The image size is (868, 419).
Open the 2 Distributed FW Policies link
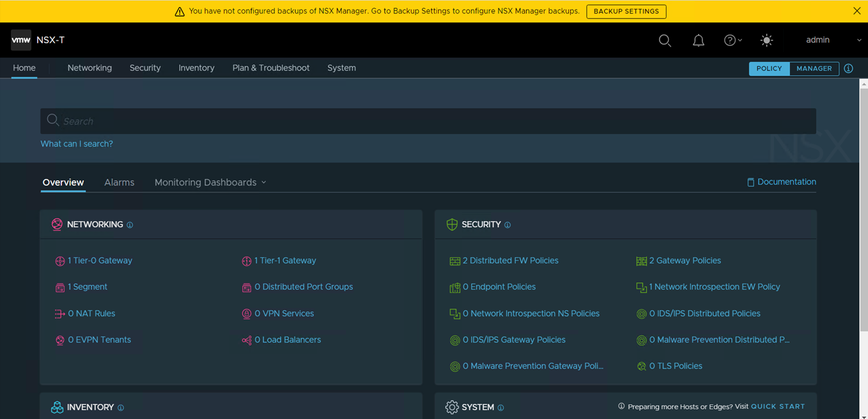click(x=510, y=261)
